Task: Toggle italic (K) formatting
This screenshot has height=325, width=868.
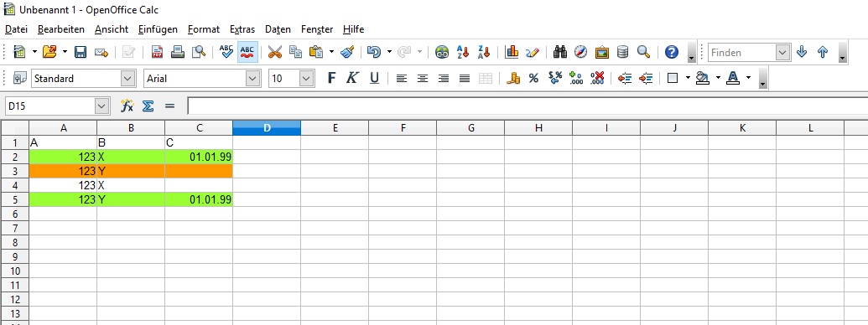Action: click(352, 79)
